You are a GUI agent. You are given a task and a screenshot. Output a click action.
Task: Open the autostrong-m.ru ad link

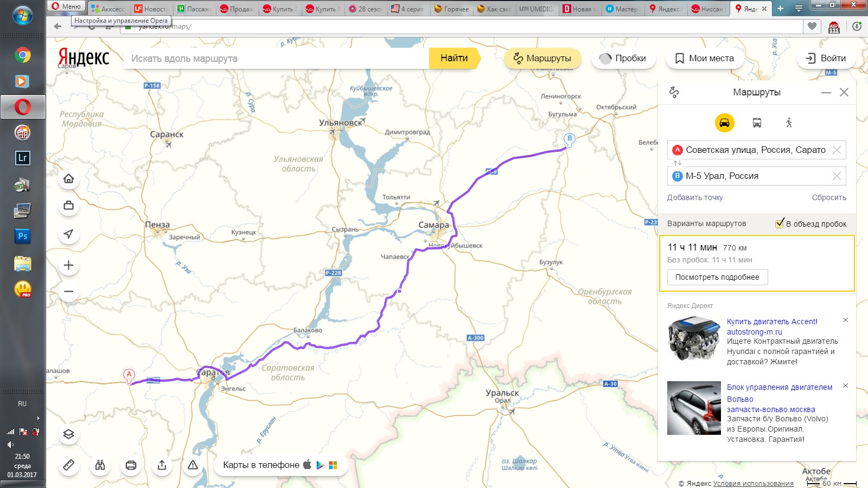(x=755, y=332)
